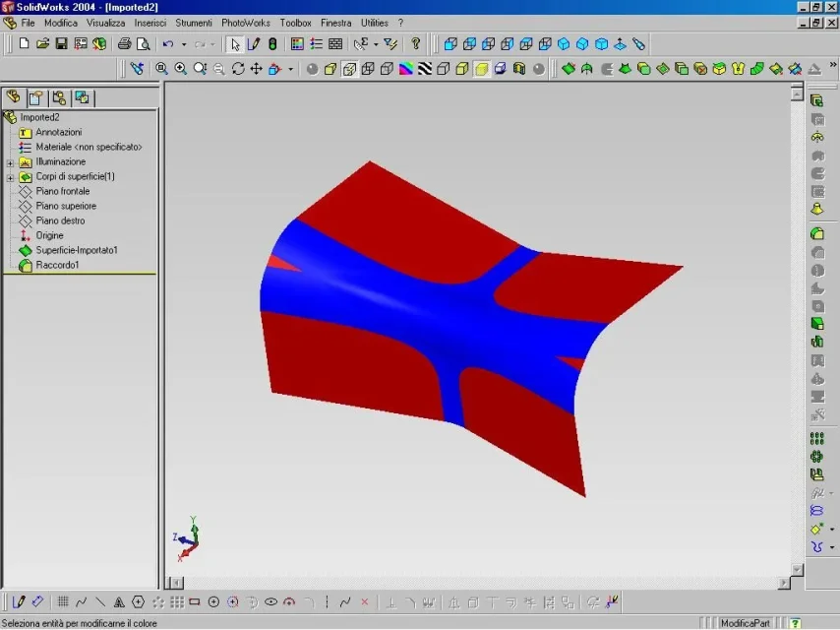
Task: Open the Edit Color palette icon
Action: click(297, 43)
